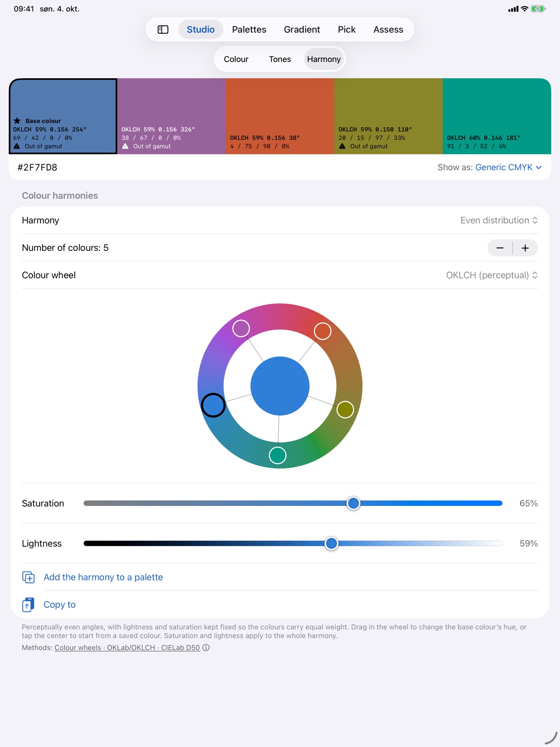Tap the blue centre circle of the wheel
Screen dimensions: 560x747
(280, 386)
